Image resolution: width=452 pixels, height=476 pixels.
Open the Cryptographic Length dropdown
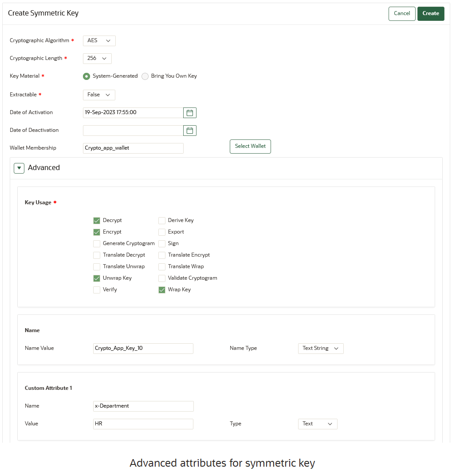(97, 58)
